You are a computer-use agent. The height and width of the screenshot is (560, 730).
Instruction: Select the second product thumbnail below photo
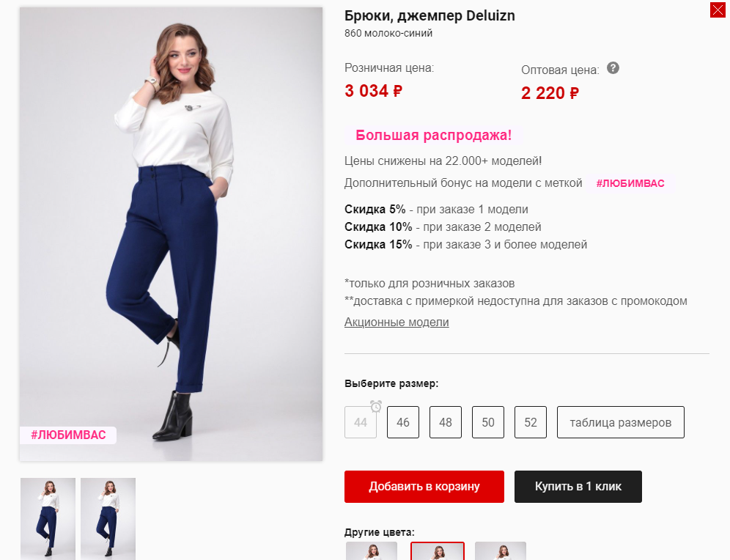pos(108,518)
